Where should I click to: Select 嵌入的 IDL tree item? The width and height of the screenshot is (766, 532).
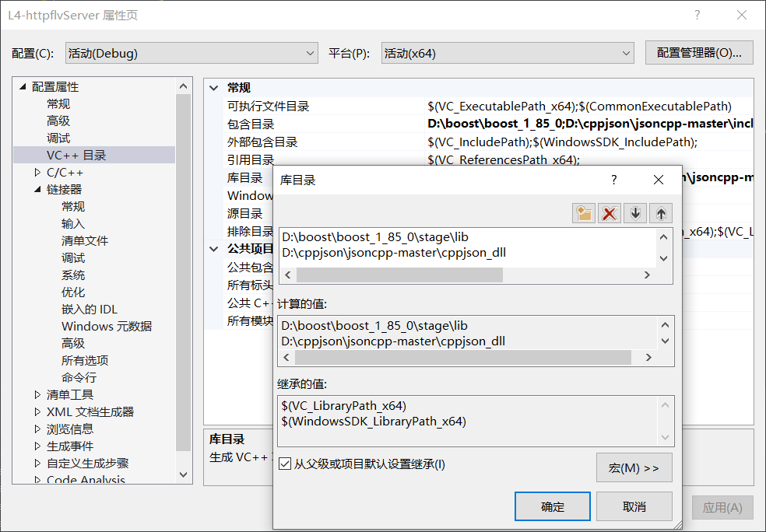(90, 309)
